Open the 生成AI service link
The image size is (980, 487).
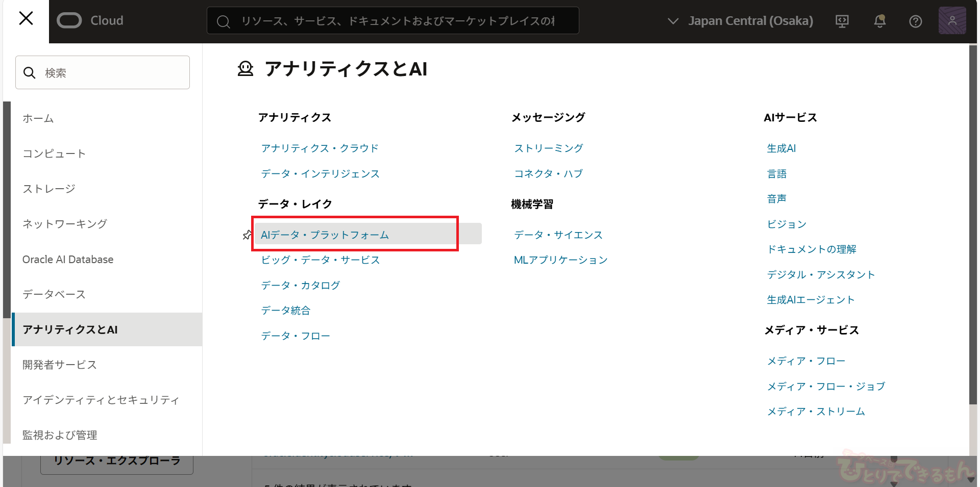(x=781, y=148)
